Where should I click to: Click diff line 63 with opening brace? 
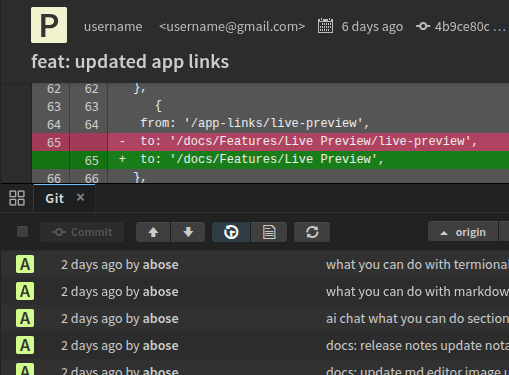click(x=270, y=106)
